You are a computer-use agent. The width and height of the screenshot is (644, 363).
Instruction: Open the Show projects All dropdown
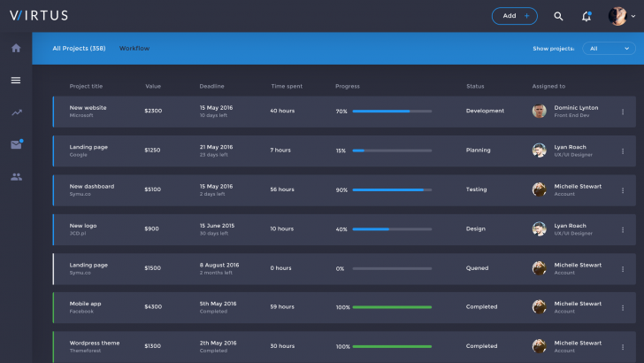[x=609, y=49]
